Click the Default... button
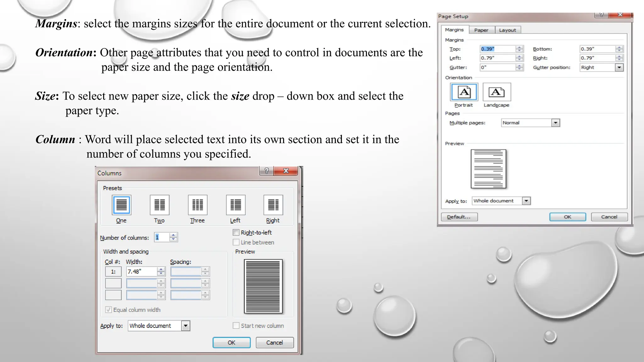This screenshot has width=644, height=362. 459,217
